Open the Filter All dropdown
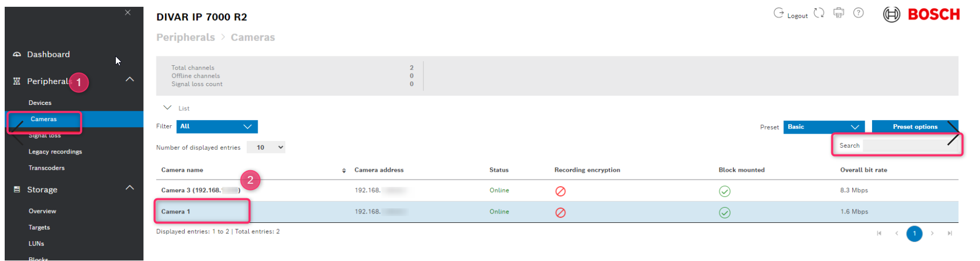The width and height of the screenshot is (980, 261). click(217, 127)
